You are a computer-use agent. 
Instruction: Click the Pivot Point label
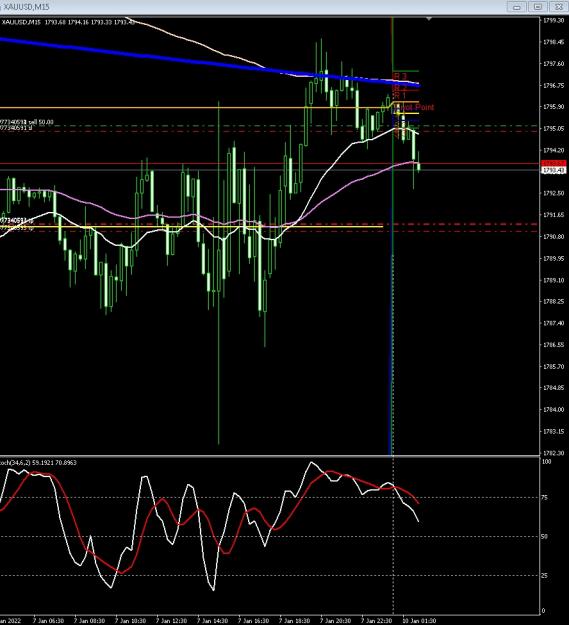[x=415, y=107]
